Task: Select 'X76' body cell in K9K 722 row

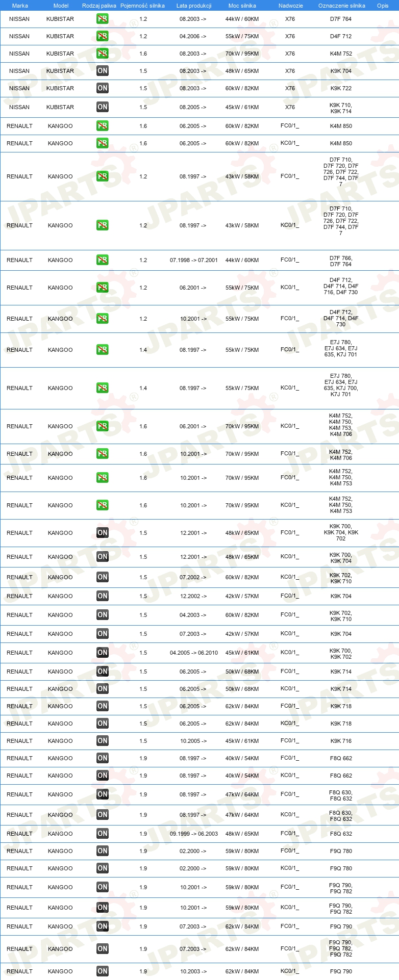Action: (x=290, y=88)
